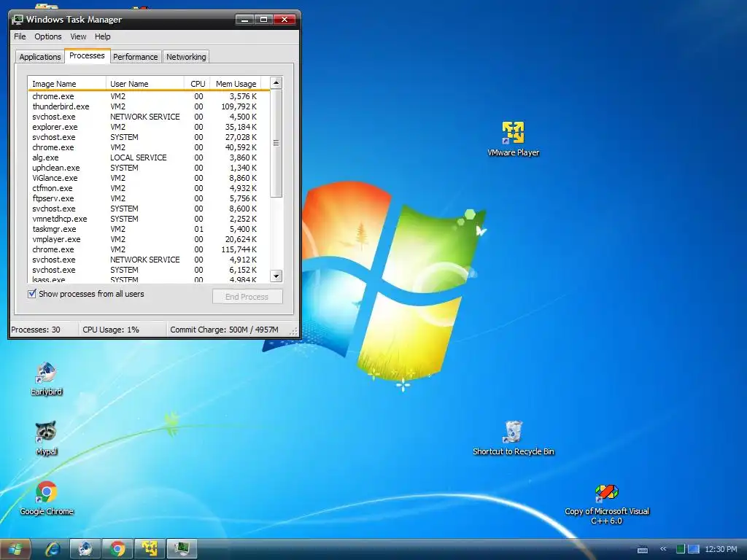Expand hidden tray icons with the chevron
This screenshot has height=560, width=747.
[x=663, y=549]
